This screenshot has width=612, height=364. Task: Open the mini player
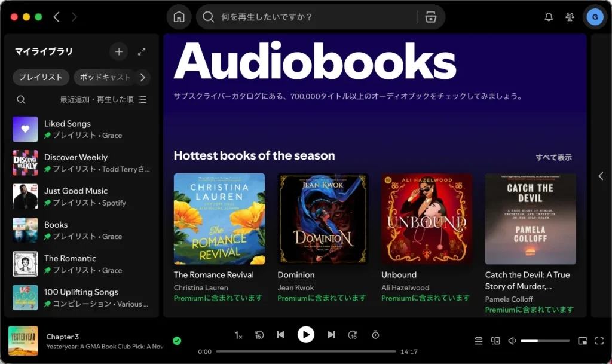click(x=582, y=341)
